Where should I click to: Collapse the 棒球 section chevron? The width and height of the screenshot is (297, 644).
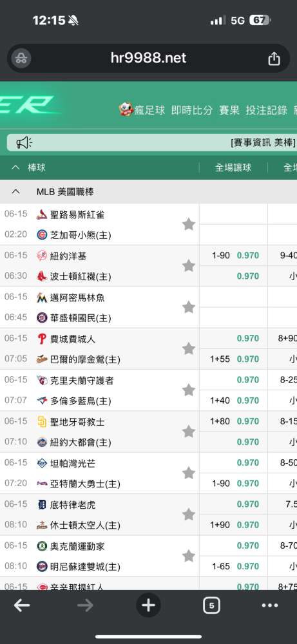(15, 167)
